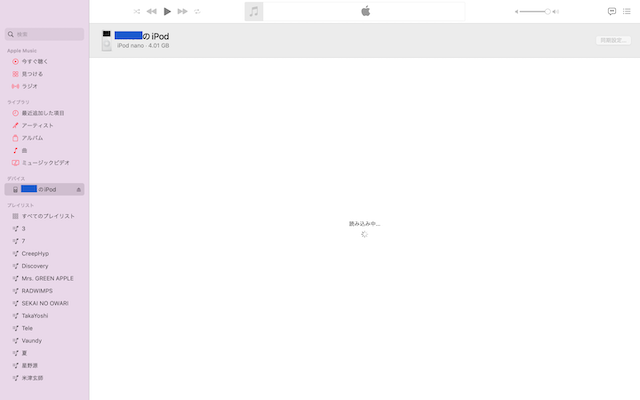The height and width of the screenshot is (400, 640).
Task: Focus the sidebar search field
Action: (44, 34)
